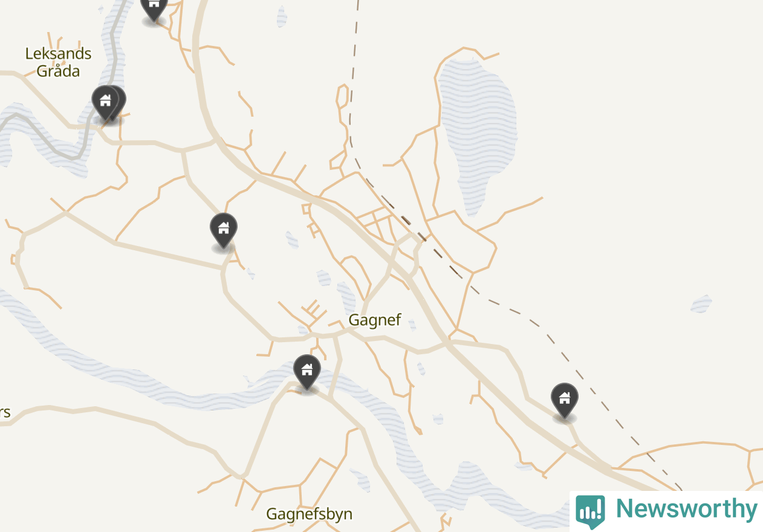Open the Newsworthy text link

[686, 509]
